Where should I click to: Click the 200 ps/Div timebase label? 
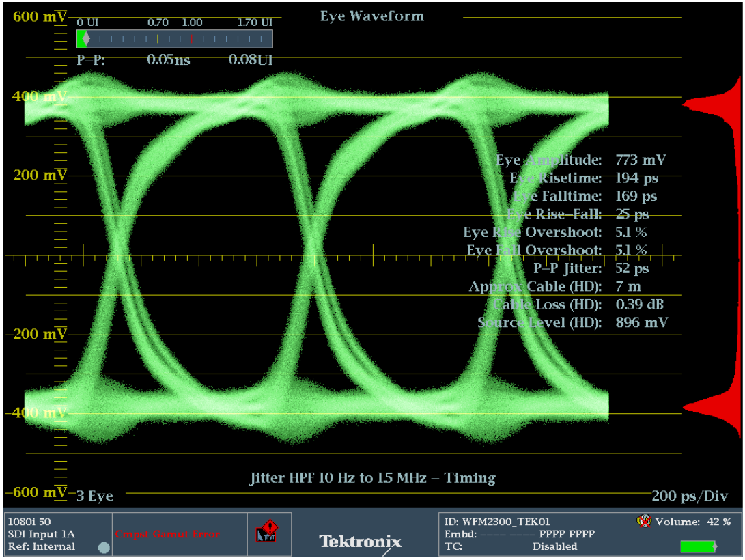pos(690,496)
